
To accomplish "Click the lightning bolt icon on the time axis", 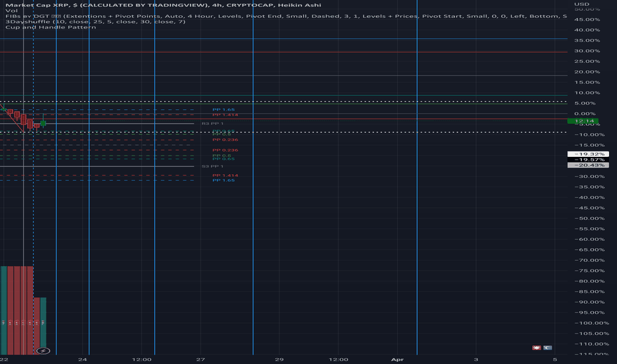I will pyautogui.click(x=43, y=351).
